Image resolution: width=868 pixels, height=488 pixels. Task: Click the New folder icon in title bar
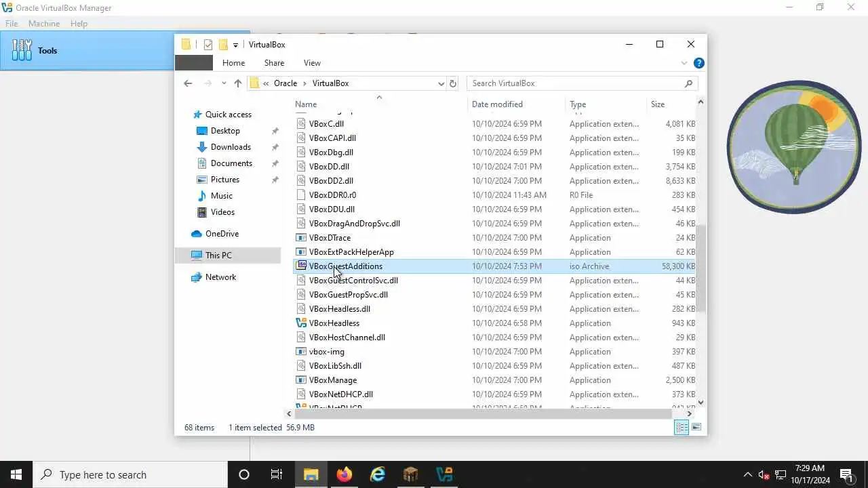tap(223, 45)
